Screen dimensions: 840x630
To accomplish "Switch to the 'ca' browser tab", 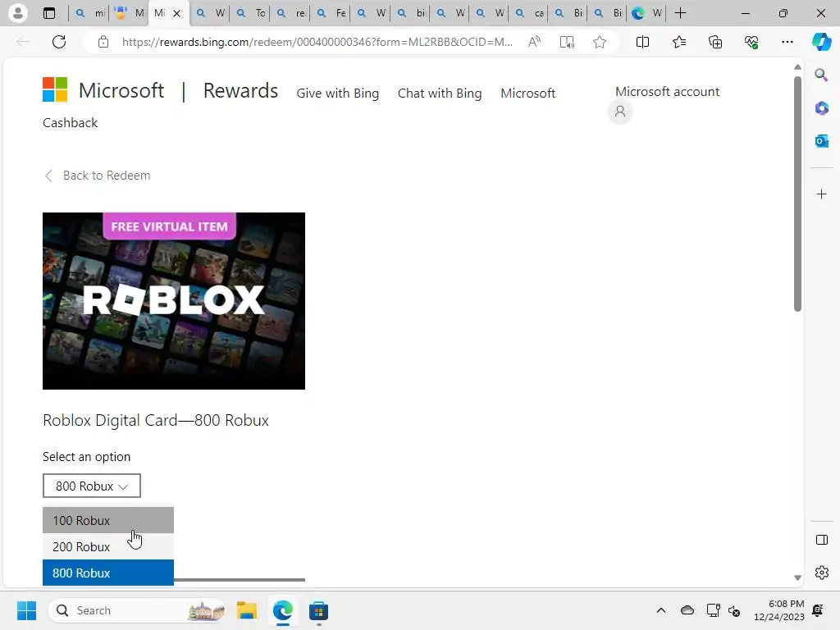I will point(528,13).
